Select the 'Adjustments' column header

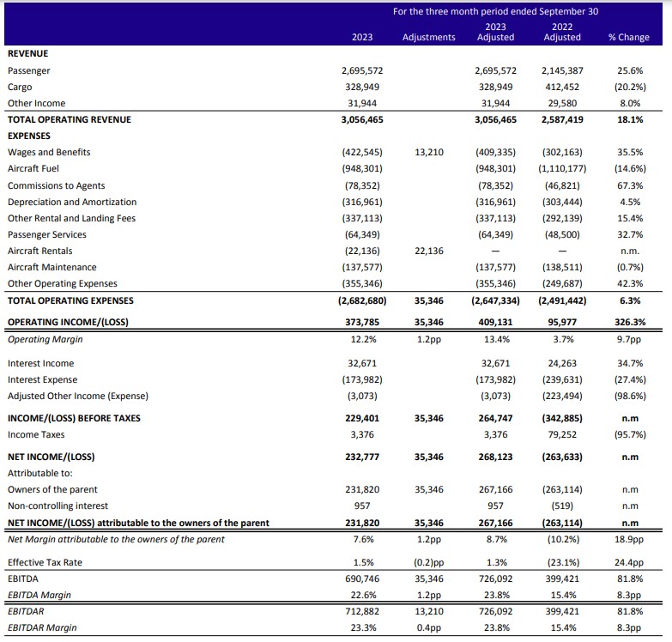point(429,37)
